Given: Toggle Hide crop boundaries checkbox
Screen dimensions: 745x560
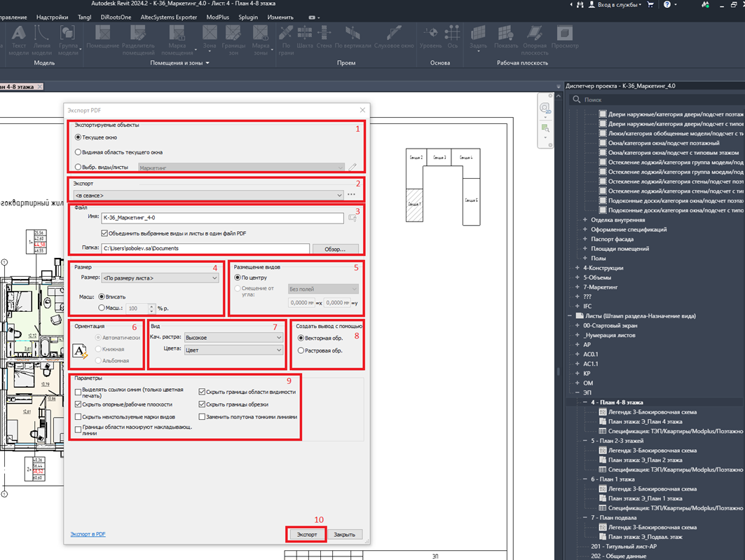Looking at the screenshot, I should 202,404.
